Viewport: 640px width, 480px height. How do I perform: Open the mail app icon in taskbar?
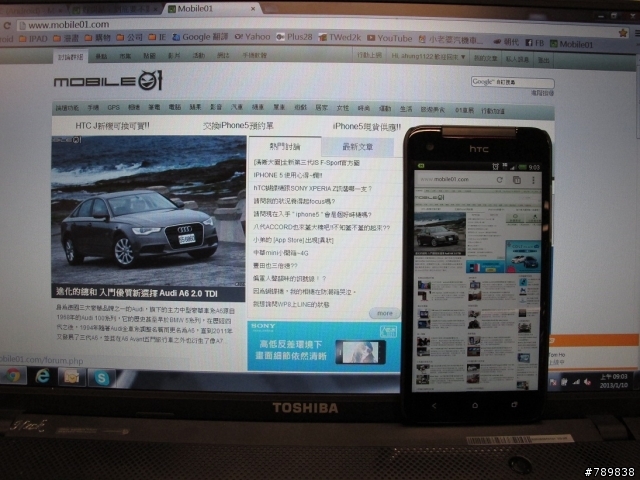72,377
